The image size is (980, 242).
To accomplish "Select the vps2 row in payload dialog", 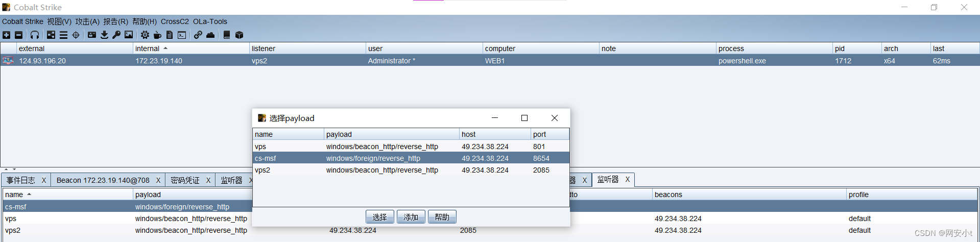I will tap(411, 170).
